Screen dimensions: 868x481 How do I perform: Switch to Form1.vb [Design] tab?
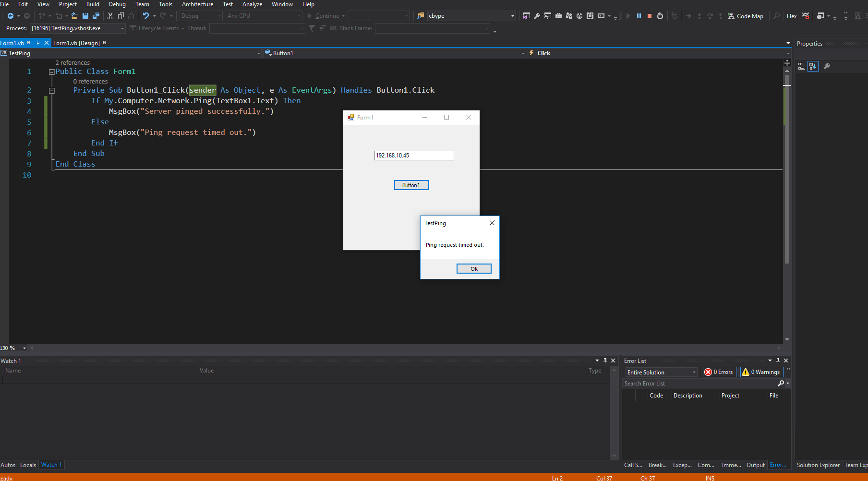click(76, 43)
